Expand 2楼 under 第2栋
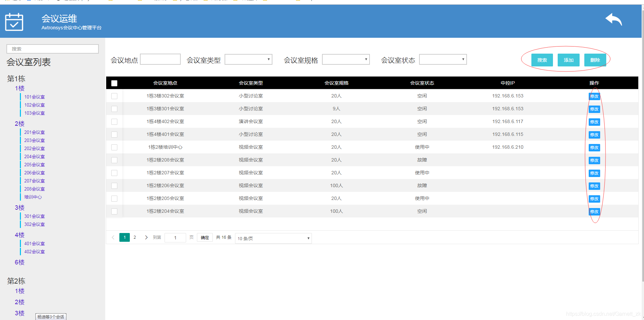The width and height of the screenshot is (644, 320). click(20, 302)
